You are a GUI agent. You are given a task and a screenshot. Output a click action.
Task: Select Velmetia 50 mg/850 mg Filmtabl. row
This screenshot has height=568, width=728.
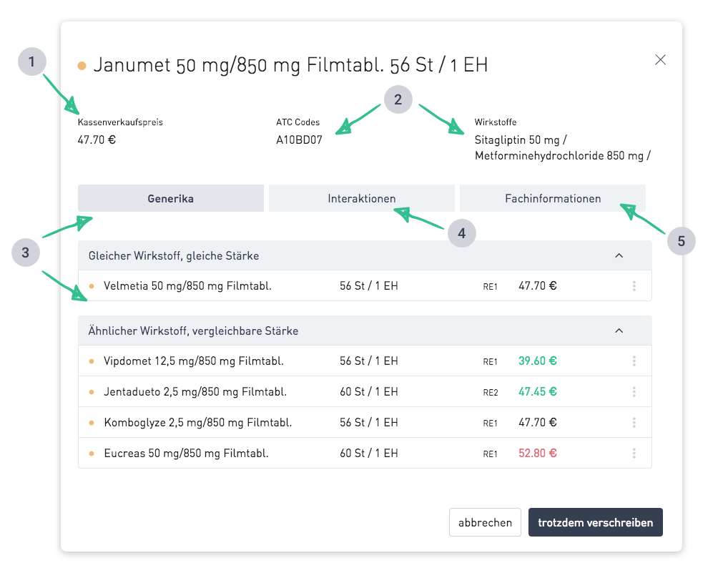[365, 285]
